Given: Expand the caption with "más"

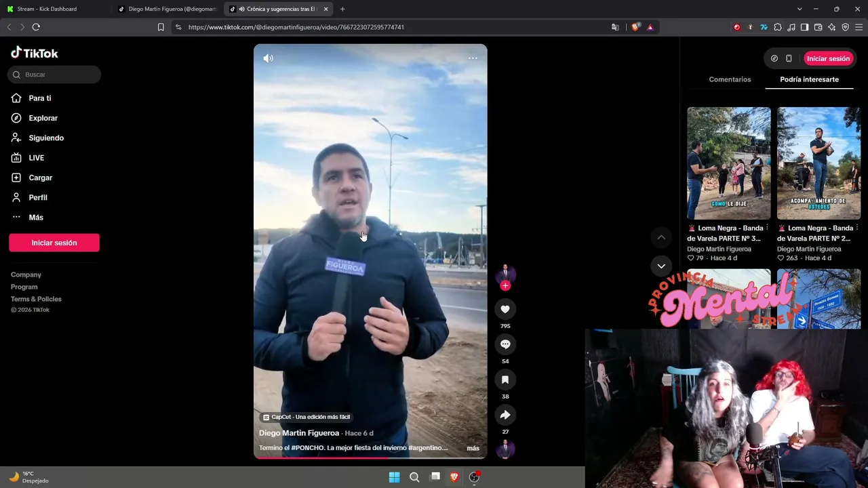Looking at the screenshot, I should point(473,448).
